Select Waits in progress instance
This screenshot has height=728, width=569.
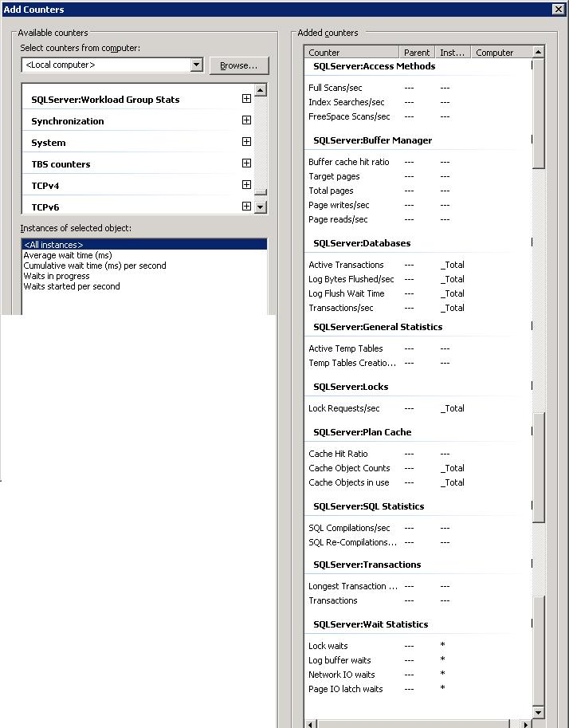point(57,276)
